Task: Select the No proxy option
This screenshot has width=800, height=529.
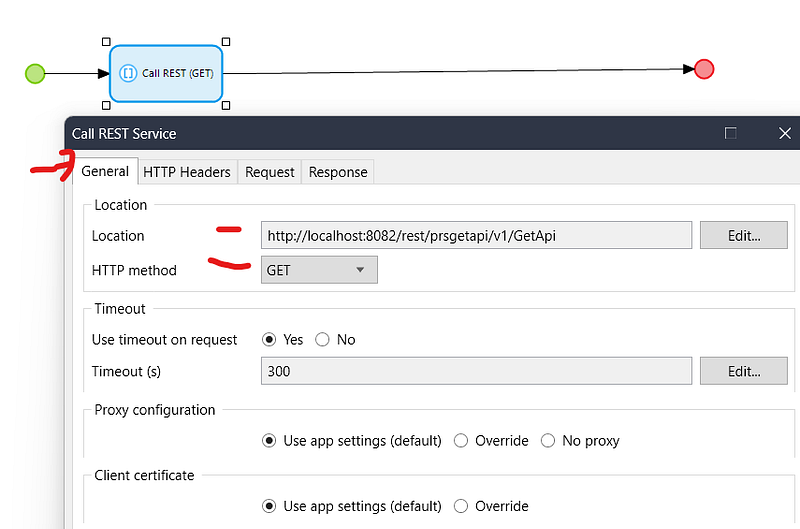Action: click(x=548, y=441)
